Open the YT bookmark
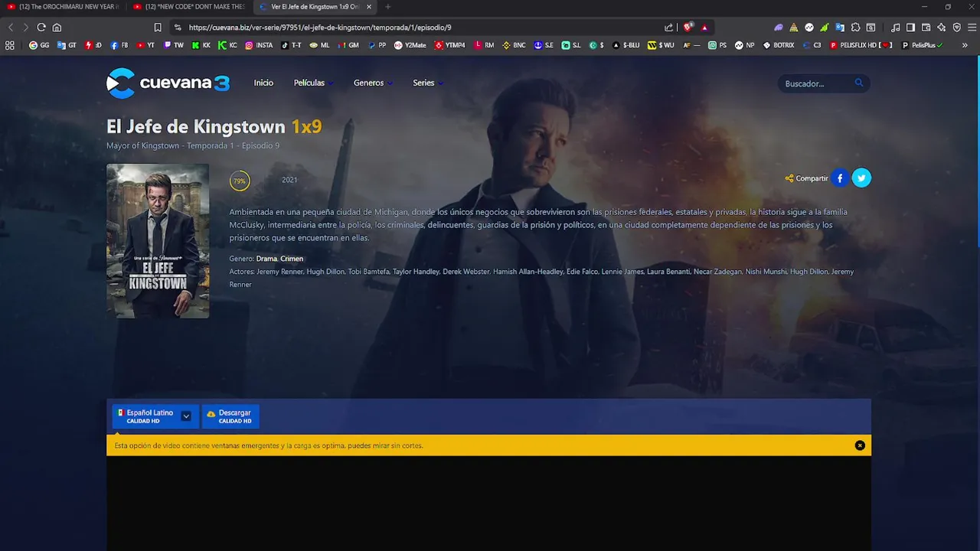The width and height of the screenshot is (980, 551). coord(145,45)
